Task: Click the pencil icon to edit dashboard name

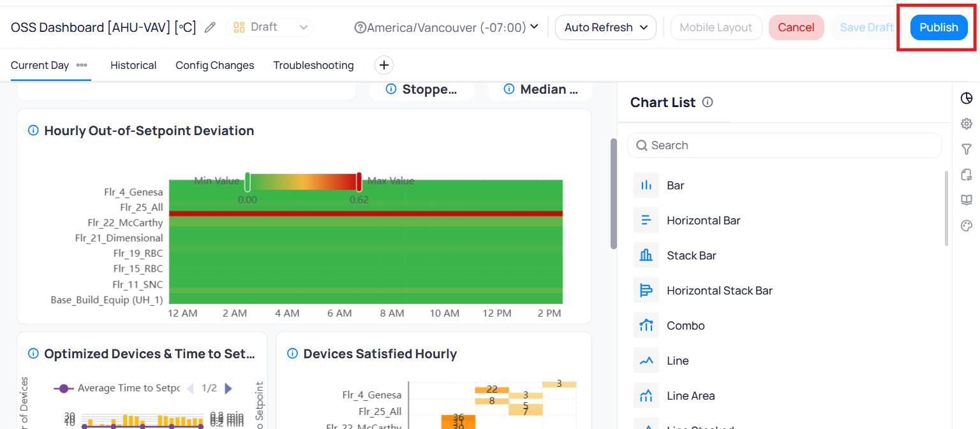Action: tap(210, 27)
